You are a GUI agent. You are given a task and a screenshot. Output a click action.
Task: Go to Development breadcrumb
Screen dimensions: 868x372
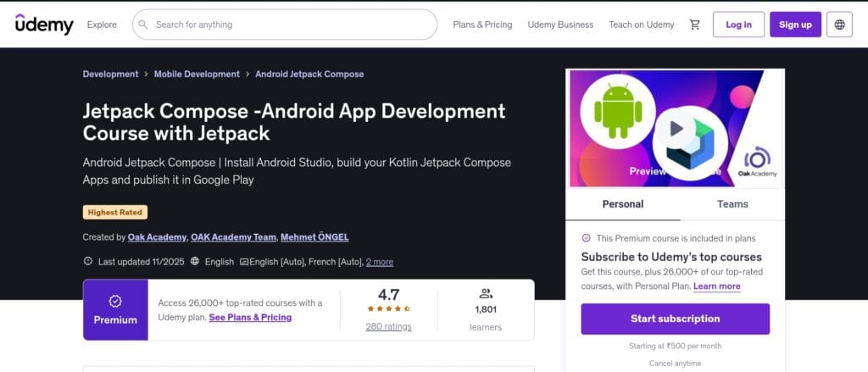111,75
